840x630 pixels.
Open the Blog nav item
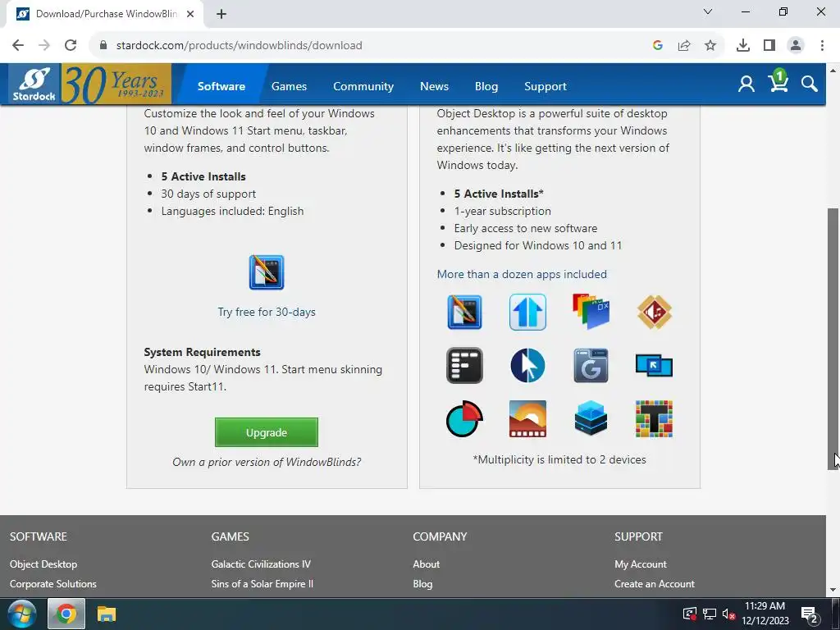tap(486, 86)
